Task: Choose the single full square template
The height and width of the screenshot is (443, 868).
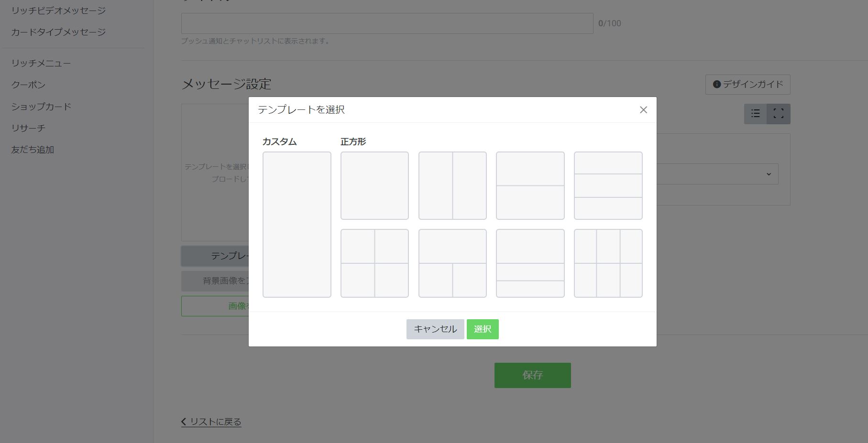Action: click(374, 185)
